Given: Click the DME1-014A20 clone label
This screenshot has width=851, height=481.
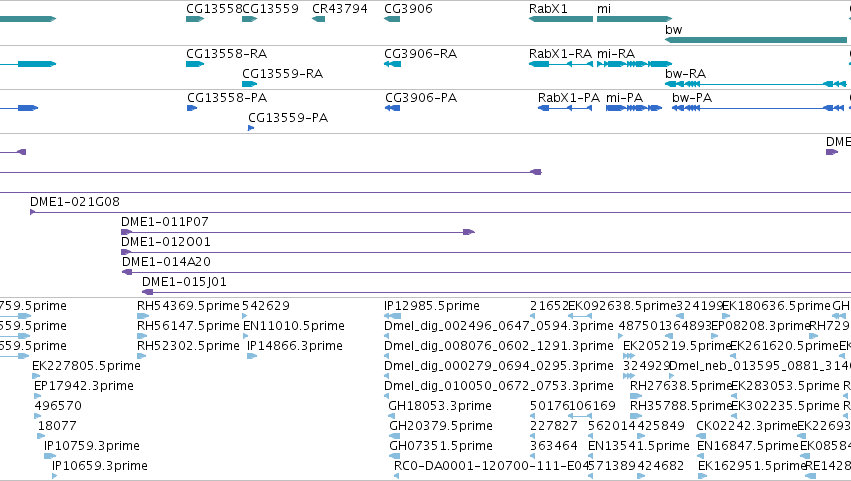Looking at the screenshot, I should 166,262.
